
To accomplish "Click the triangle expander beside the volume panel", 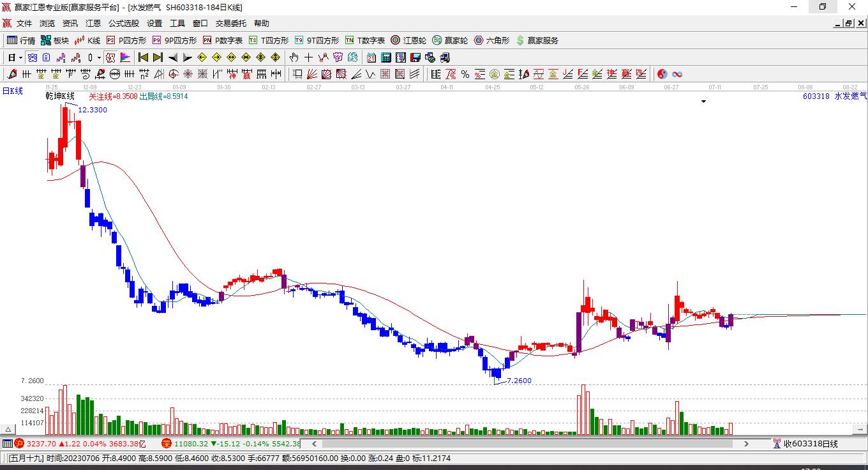I will click(8, 430).
